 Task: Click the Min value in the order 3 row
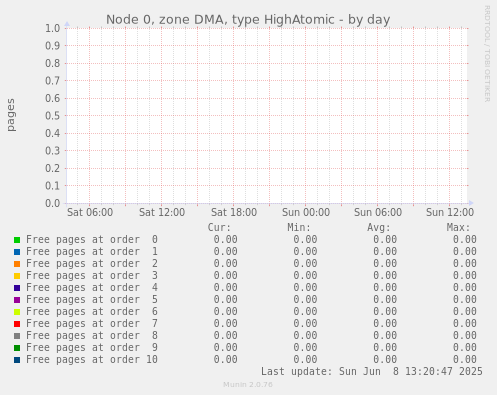[x=305, y=276]
